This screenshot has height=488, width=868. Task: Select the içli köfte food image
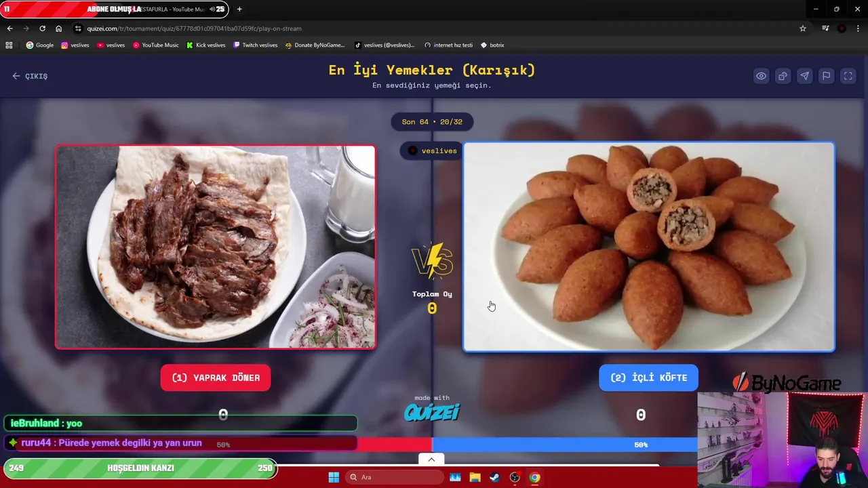(x=649, y=247)
